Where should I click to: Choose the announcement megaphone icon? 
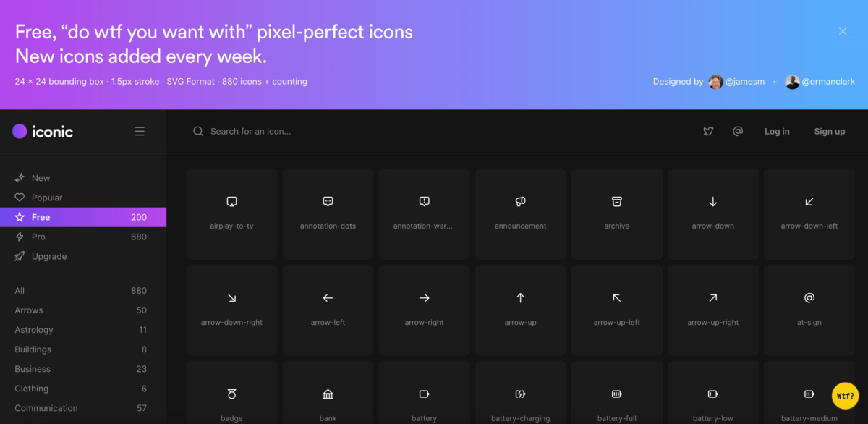click(x=520, y=213)
